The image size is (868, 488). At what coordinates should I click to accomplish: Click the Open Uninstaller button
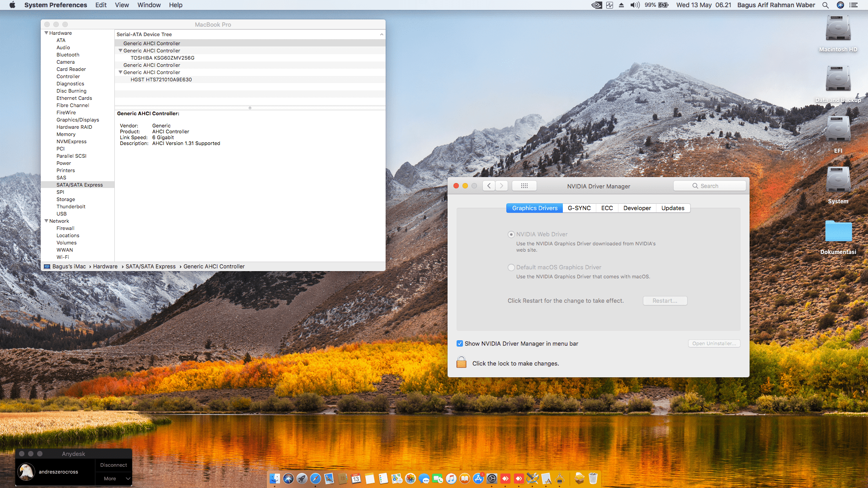point(714,343)
